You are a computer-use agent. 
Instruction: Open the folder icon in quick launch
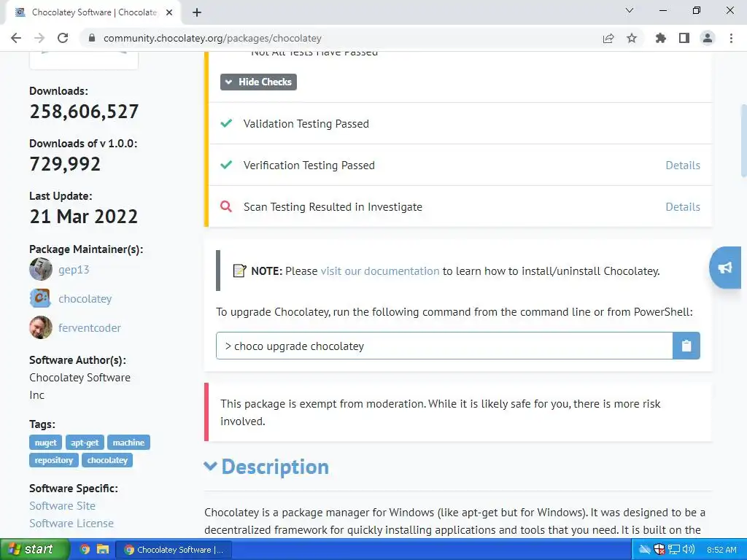pos(102,549)
